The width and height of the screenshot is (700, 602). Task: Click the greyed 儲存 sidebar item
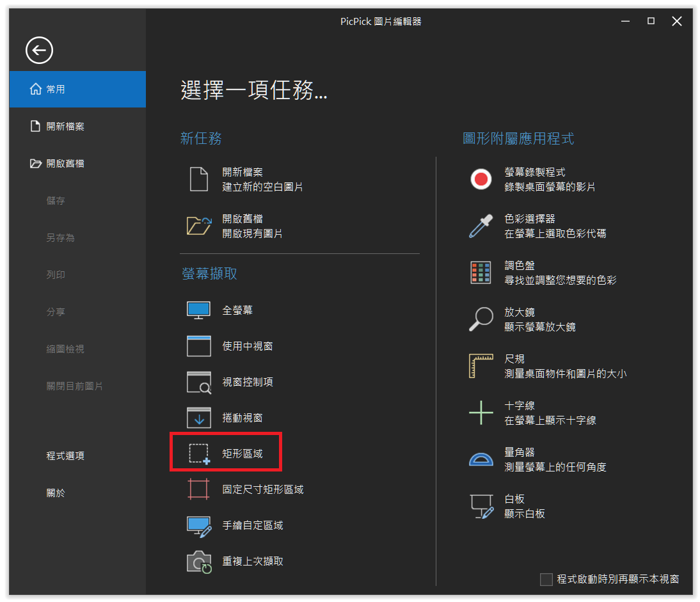point(56,200)
